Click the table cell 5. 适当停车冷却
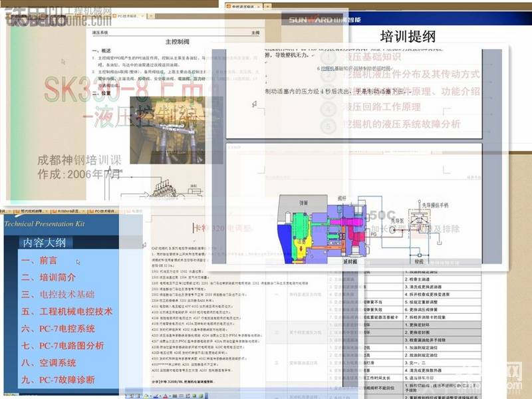The height and width of the screenshot is (399, 532). click(x=443, y=378)
